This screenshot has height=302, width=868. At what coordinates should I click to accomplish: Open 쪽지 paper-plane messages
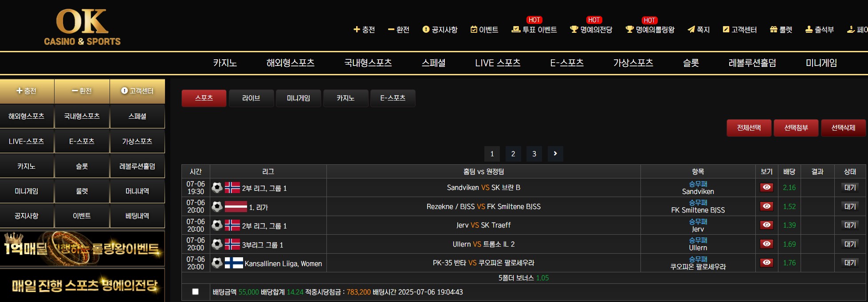[x=699, y=30]
